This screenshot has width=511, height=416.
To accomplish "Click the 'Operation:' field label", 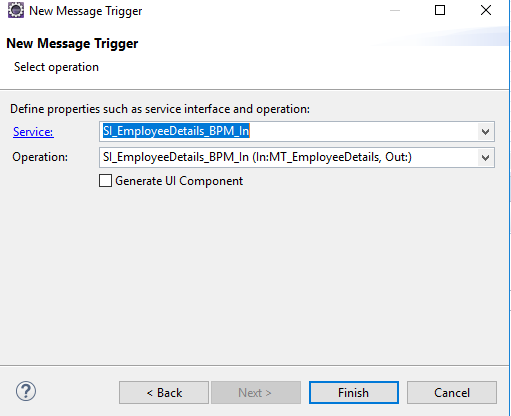I will 40,157.
